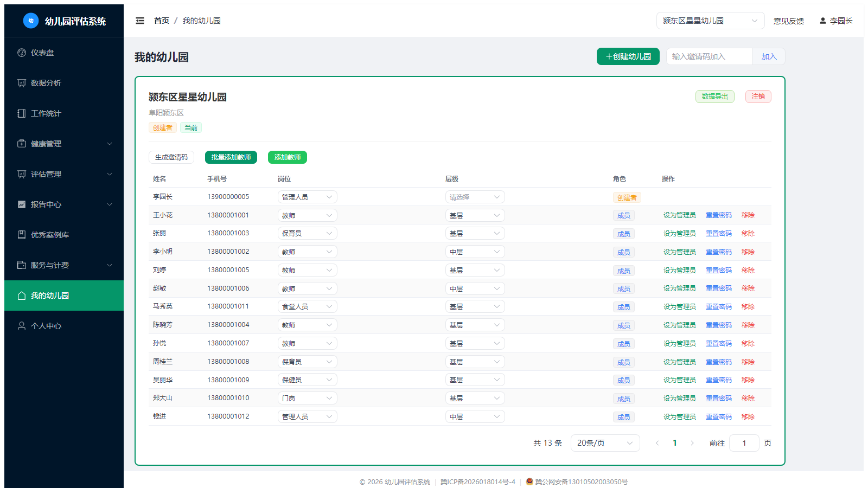
Task: Expand the 服务与计费 submenu chevron
Action: coord(110,265)
